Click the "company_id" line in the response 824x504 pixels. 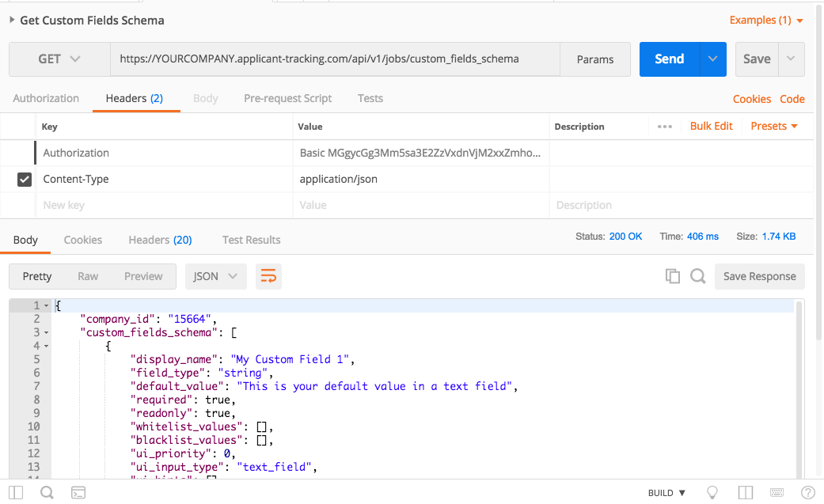click(x=148, y=319)
